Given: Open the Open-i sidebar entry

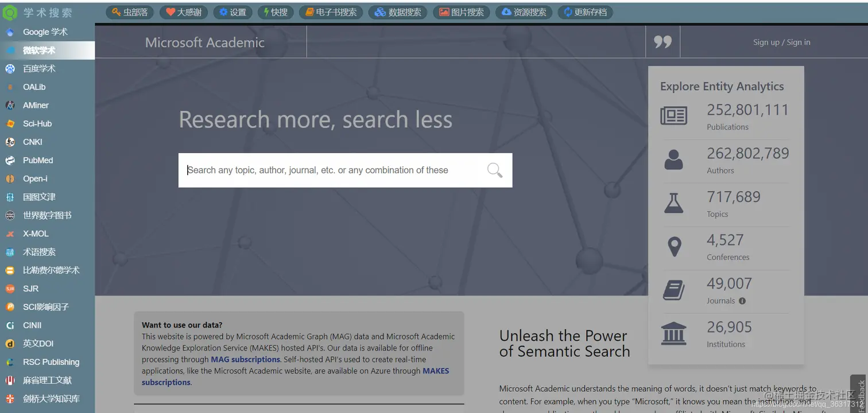Looking at the screenshot, I should 47,179.
